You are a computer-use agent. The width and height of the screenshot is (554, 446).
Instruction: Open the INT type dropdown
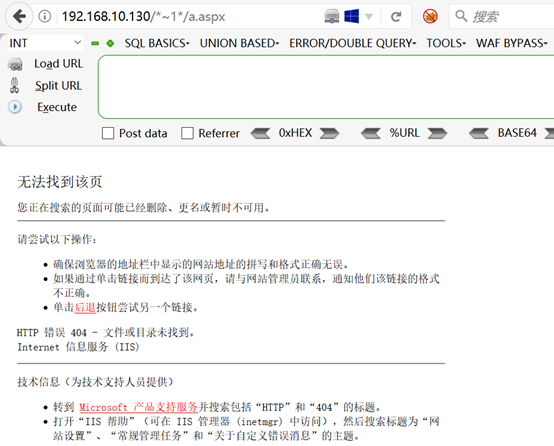click(46, 43)
